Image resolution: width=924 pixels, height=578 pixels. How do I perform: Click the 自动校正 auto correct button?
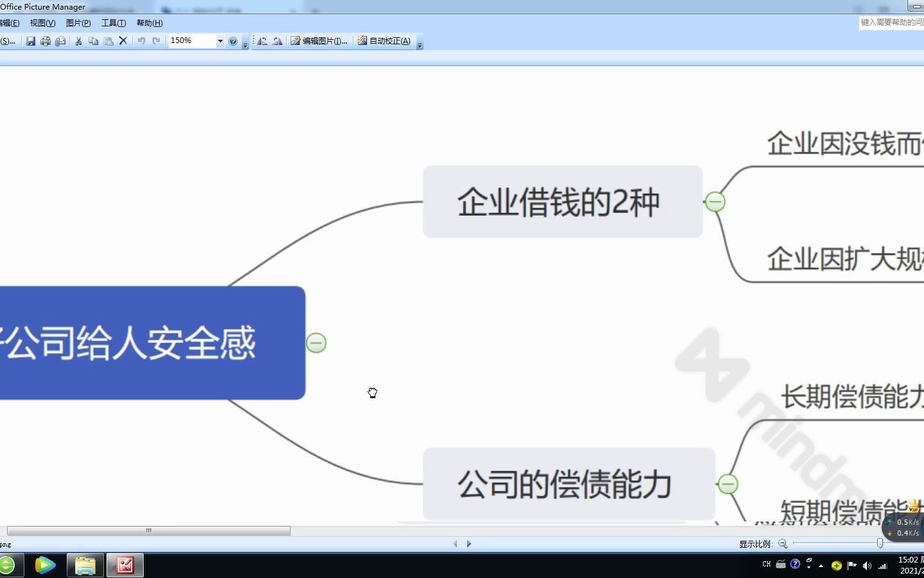pos(384,41)
